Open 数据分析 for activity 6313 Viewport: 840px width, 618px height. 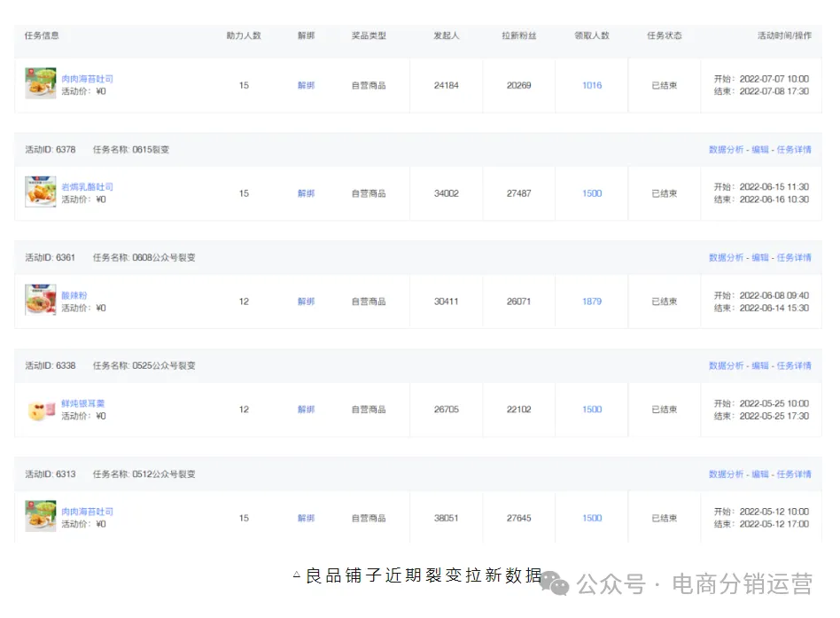pyautogui.click(x=724, y=473)
